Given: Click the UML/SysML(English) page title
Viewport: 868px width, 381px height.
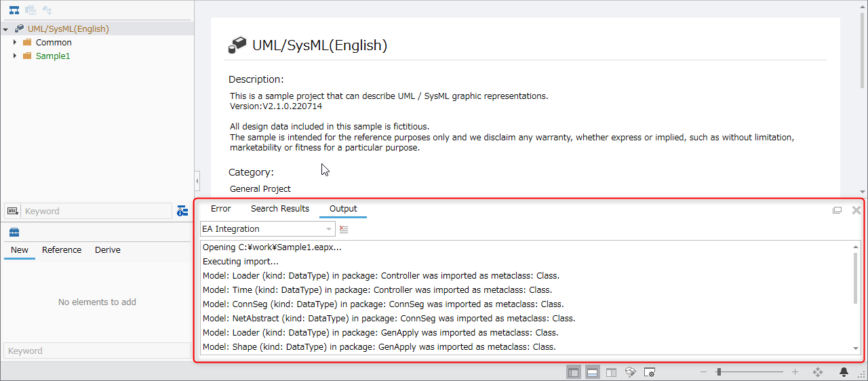Looking at the screenshot, I should 319,45.
